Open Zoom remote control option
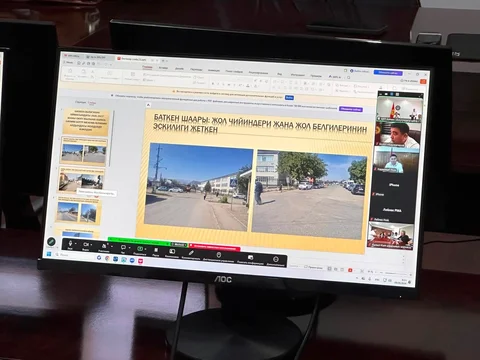 click(x=218, y=256)
